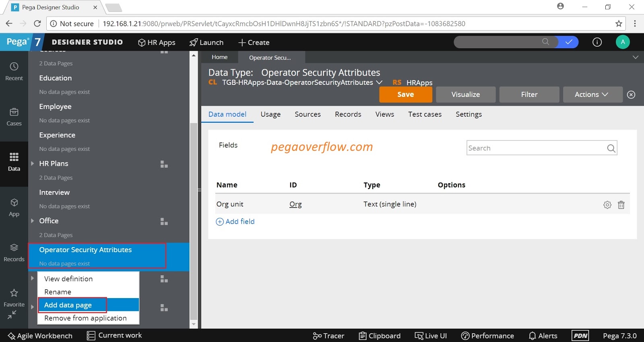Open the Recent panel icon
This screenshot has width=644, height=342.
14,67
